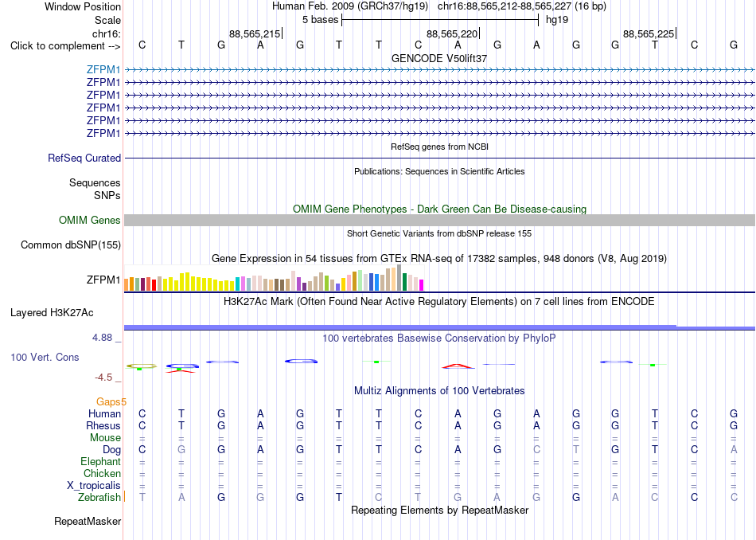Viewport: 756px width, 540px height.
Task: Click the Scale label in the ruler
Action: click(x=108, y=20)
